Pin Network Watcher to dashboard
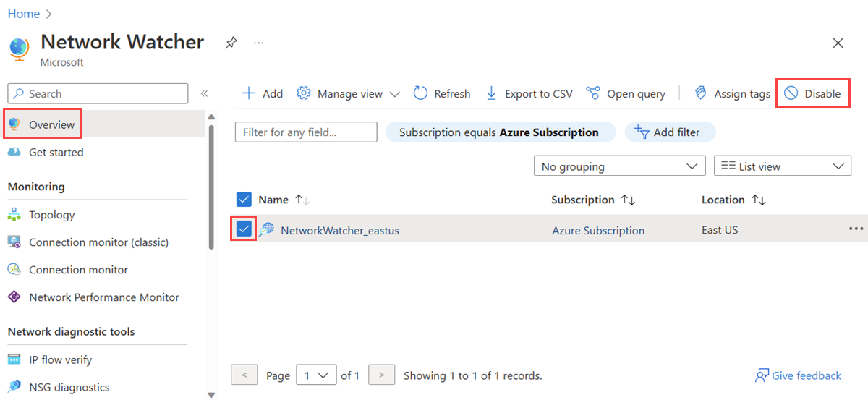The width and height of the screenshot is (868, 400). coord(231,43)
